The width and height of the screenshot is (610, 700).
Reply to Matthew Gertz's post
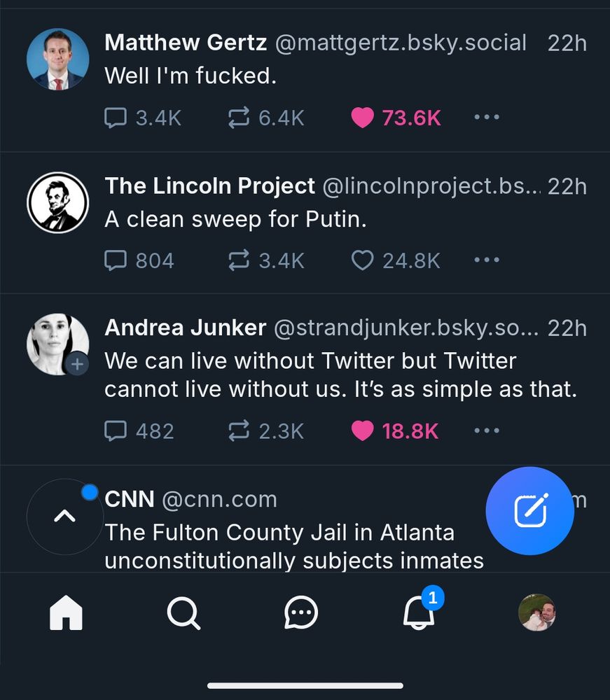143,118
